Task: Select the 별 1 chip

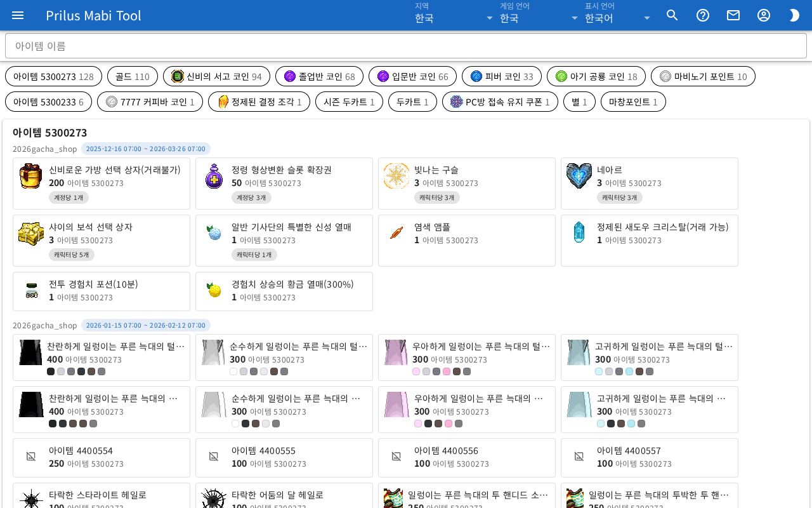Action: click(579, 102)
